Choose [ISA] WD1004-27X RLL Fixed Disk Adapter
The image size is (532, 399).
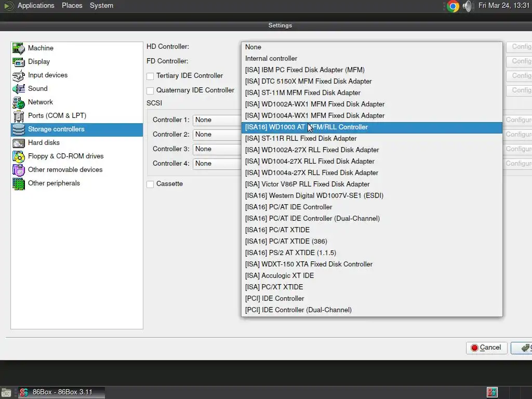pos(372,162)
